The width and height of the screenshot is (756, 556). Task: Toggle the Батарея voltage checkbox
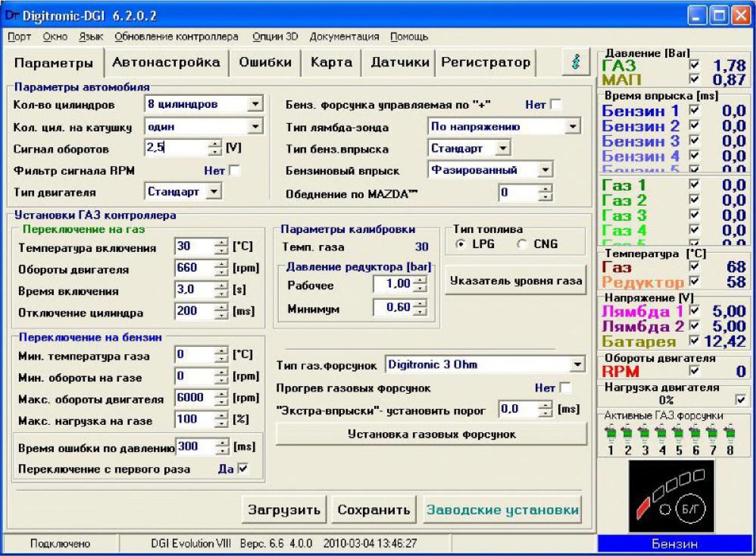(694, 340)
